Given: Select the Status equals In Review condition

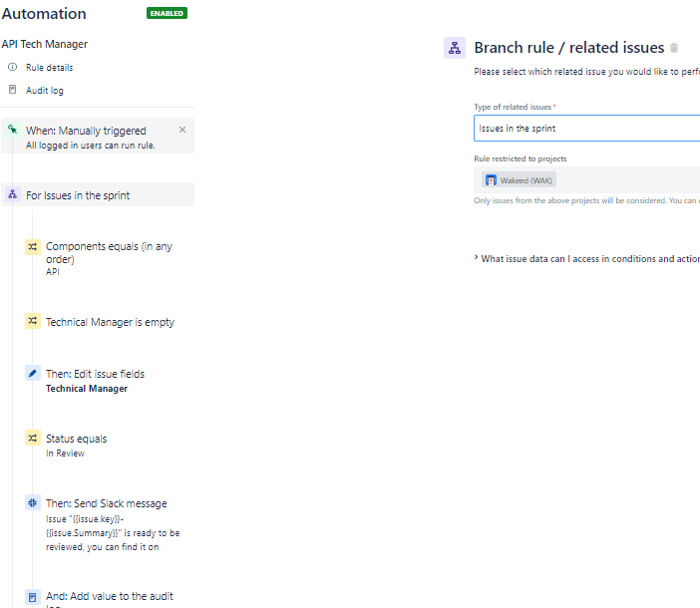Looking at the screenshot, I should tap(76, 439).
